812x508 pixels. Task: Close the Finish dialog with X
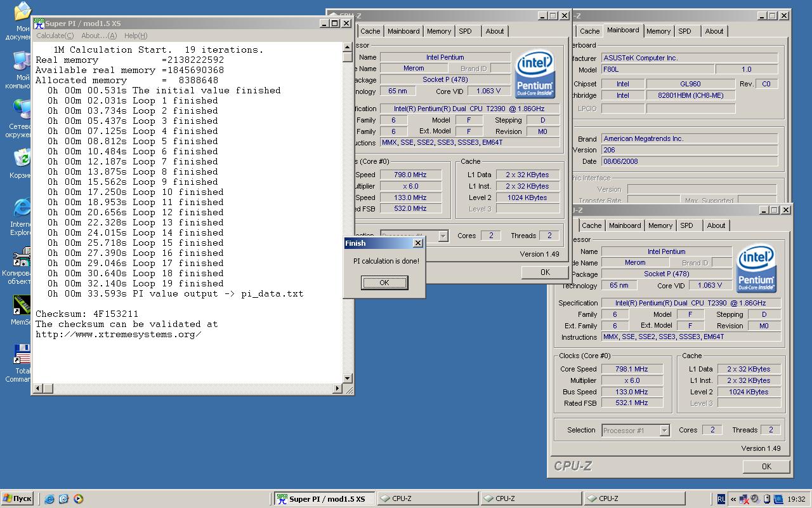coord(417,243)
